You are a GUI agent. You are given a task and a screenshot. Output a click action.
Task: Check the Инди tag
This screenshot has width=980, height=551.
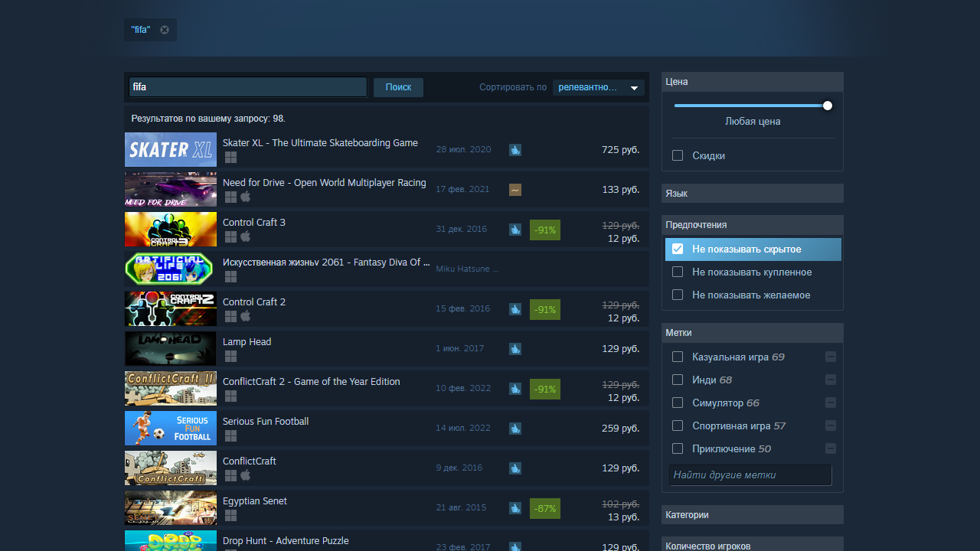678,380
